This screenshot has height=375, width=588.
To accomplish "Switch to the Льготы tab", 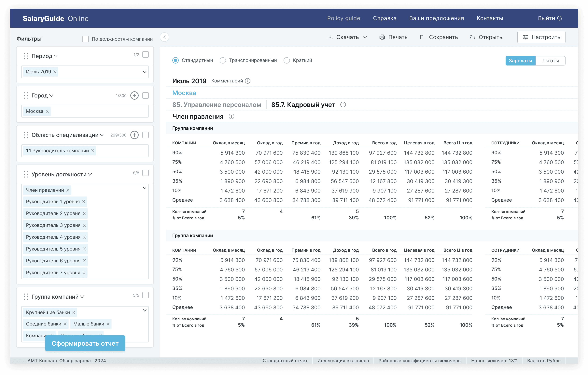I will 550,61.
